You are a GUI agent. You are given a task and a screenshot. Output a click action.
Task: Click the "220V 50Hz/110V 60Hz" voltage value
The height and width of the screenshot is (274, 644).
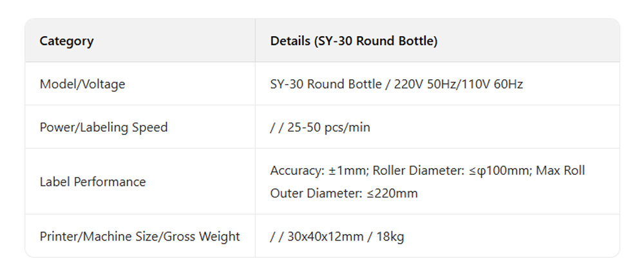(x=457, y=84)
